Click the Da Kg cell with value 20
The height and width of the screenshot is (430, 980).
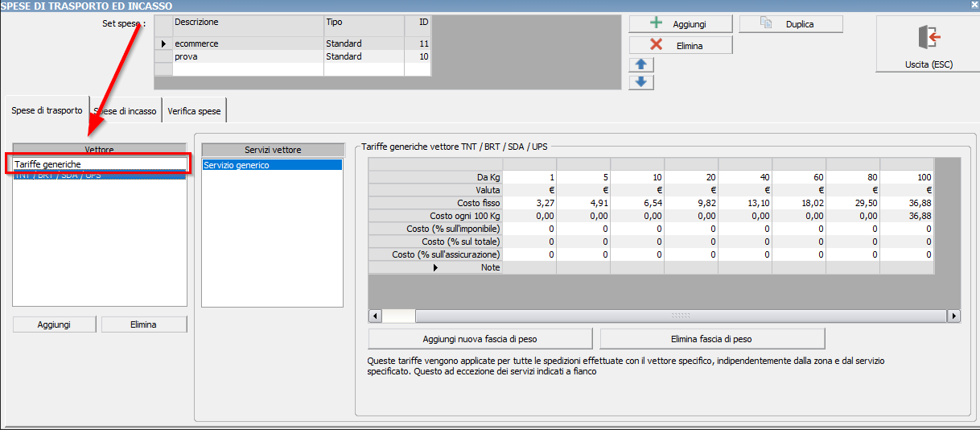(691, 176)
